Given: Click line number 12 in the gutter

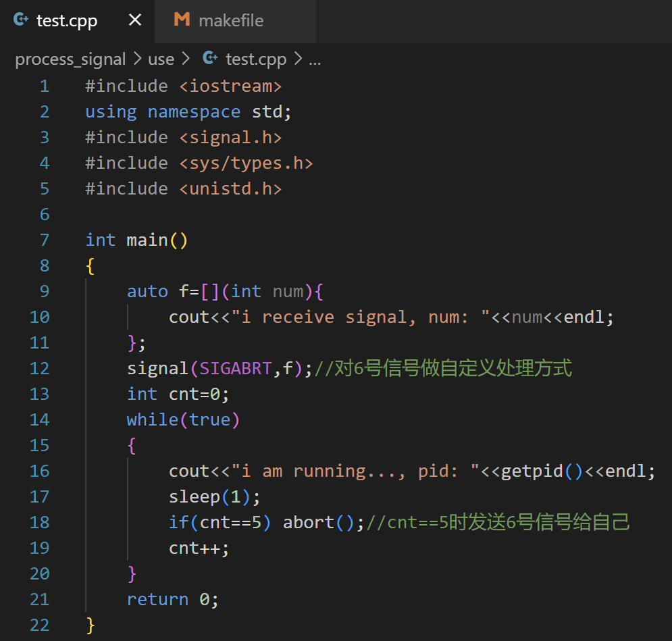Looking at the screenshot, I should (x=39, y=369).
